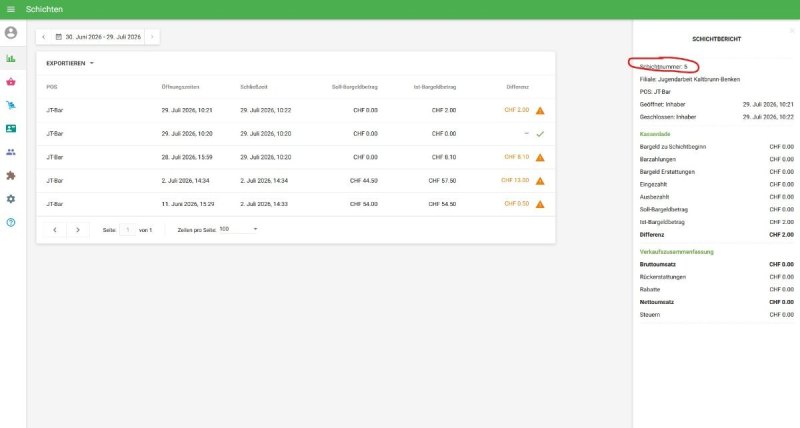Go to the next table page
Viewport: 800px width, 428px height.
tap(78, 230)
